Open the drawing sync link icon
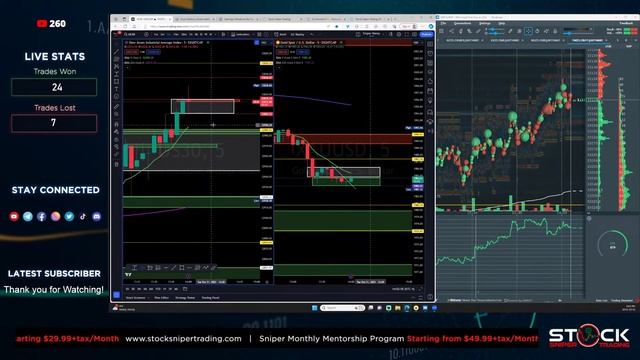The height and width of the screenshot is (360, 640). [116, 154]
